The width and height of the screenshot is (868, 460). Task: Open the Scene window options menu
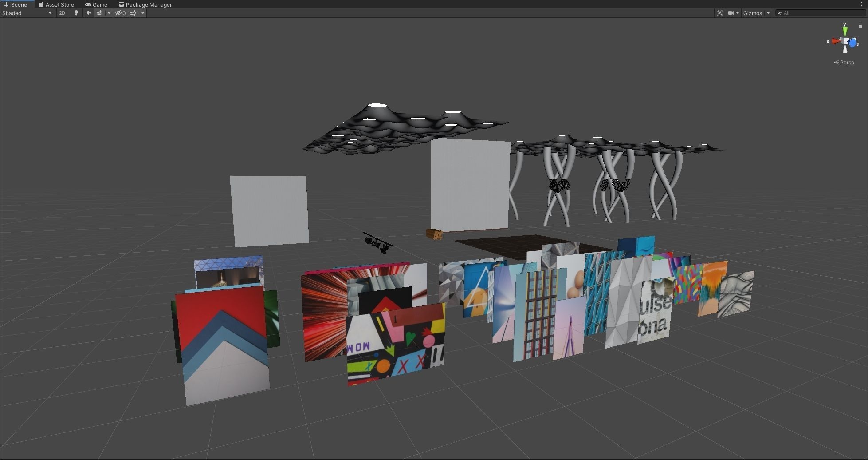[862, 4]
